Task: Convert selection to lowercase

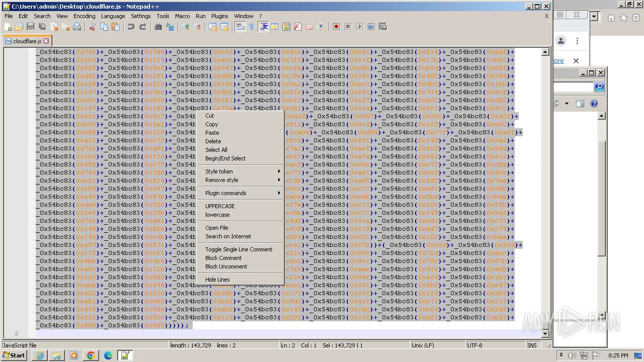Action: click(240, 215)
